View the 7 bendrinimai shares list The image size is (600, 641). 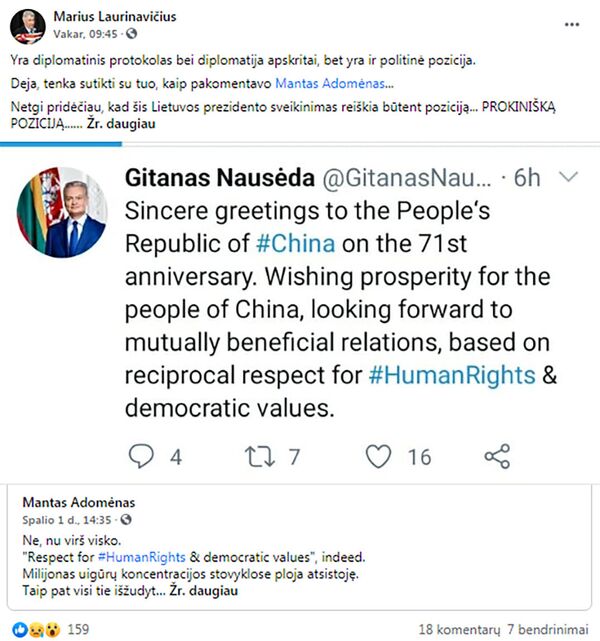coord(548,630)
